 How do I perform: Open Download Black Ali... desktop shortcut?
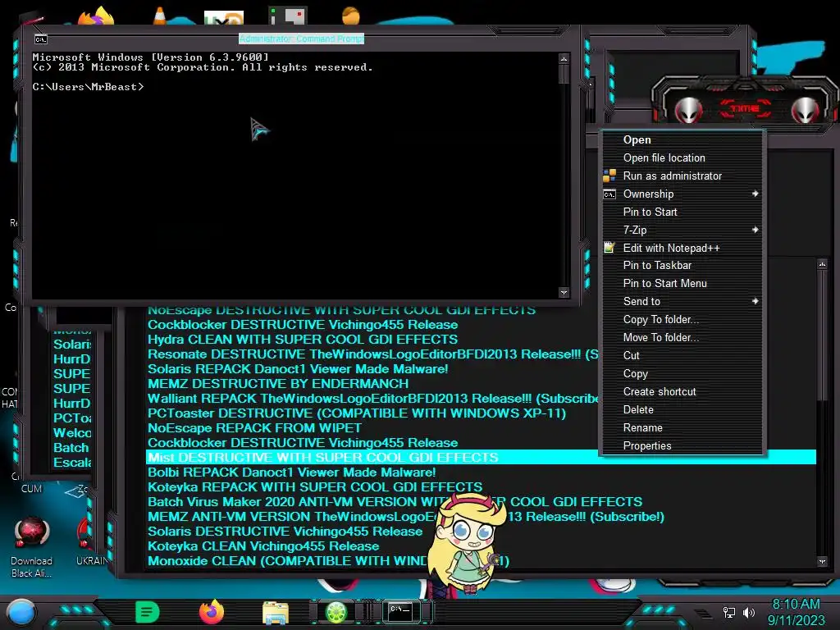point(32,546)
